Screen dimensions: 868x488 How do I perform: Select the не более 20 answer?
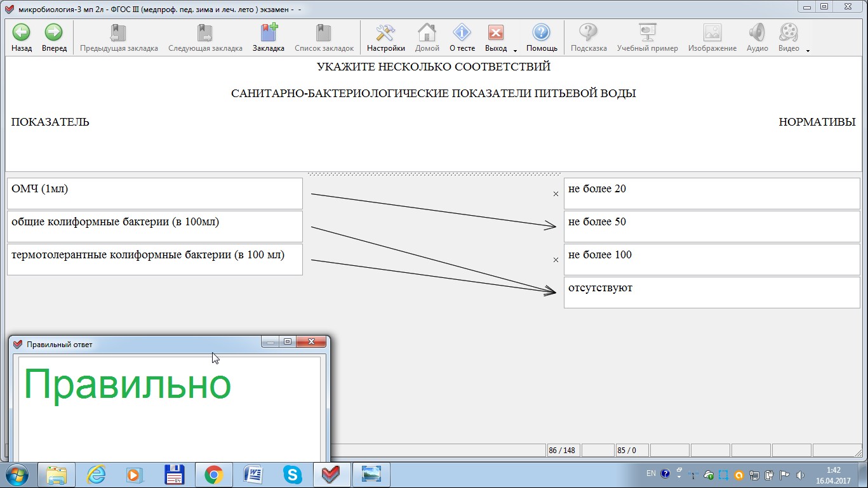[x=712, y=194]
